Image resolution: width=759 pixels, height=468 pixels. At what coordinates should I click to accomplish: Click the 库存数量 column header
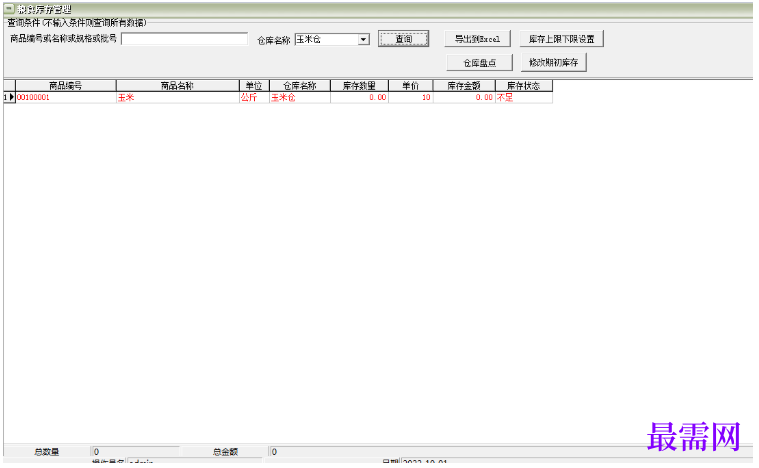359,86
